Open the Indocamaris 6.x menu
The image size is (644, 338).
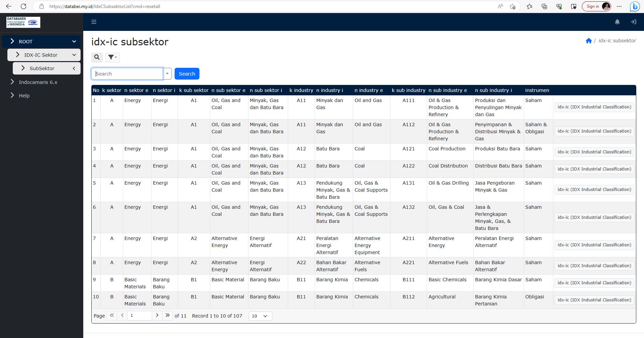[x=38, y=82]
